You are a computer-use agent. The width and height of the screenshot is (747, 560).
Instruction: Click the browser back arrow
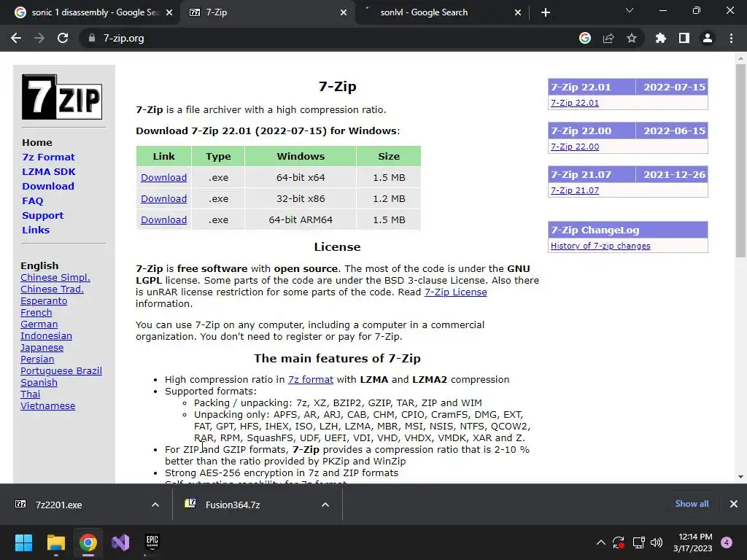[16, 38]
